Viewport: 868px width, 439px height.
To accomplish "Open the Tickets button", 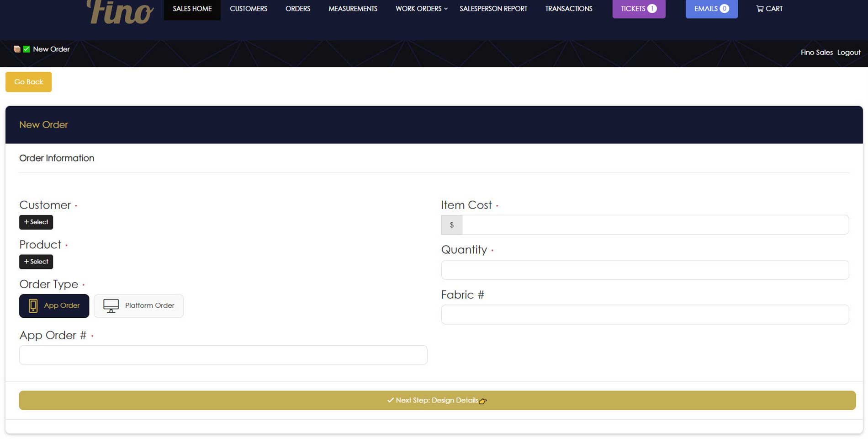I will 639,9.
